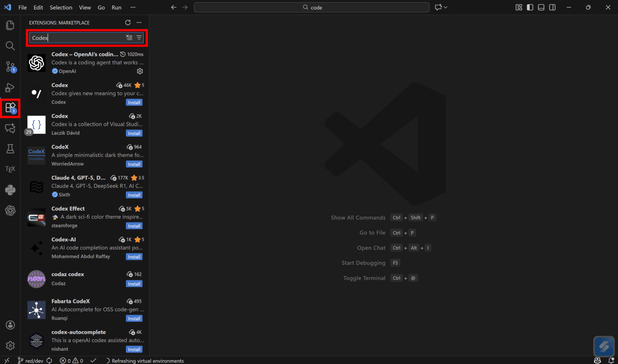Open the Selection menu
The height and width of the screenshot is (364, 618).
61,8
